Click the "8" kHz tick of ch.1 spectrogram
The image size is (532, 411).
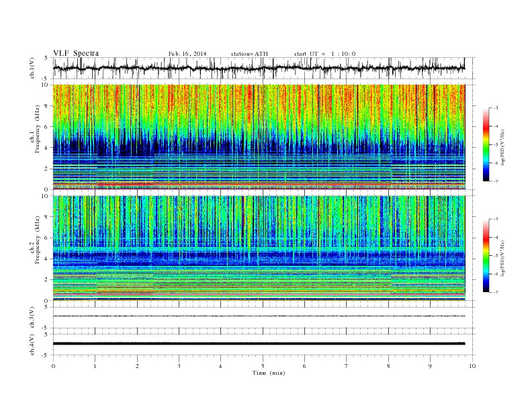tap(47, 106)
